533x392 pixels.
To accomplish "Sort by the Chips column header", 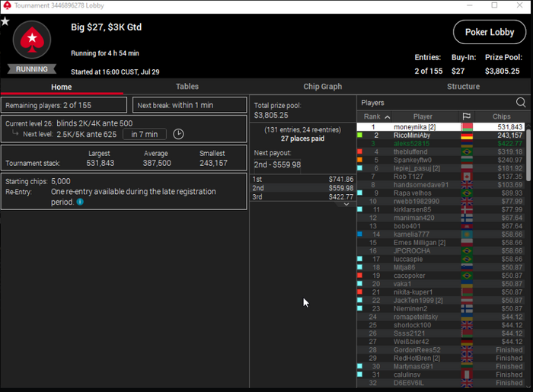I will click(501, 116).
